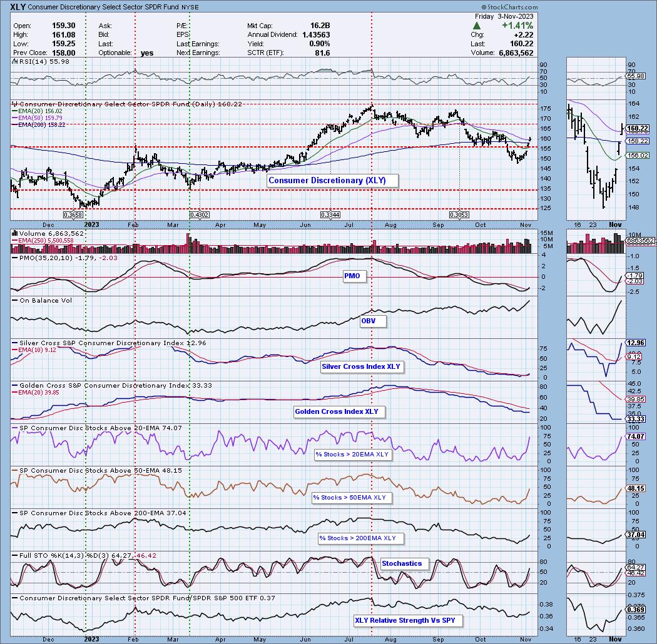
Task: Click the Prev Close value 158.00
Action: (63, 53)
